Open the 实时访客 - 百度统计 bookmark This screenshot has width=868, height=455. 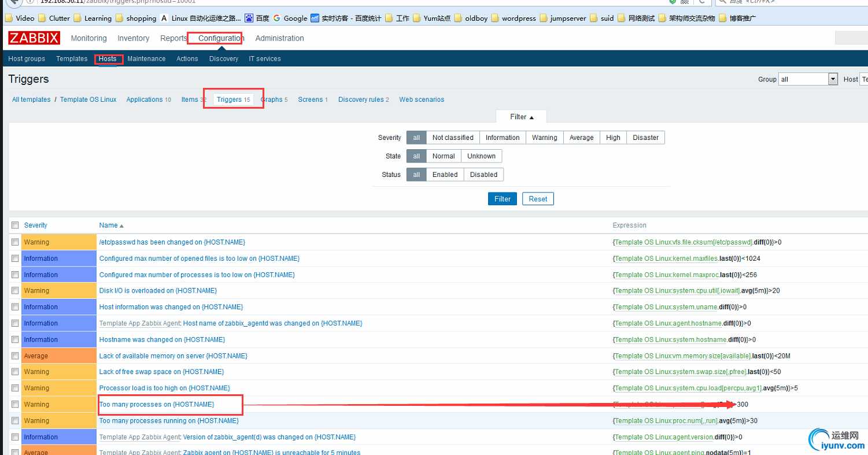click(346, 18)
